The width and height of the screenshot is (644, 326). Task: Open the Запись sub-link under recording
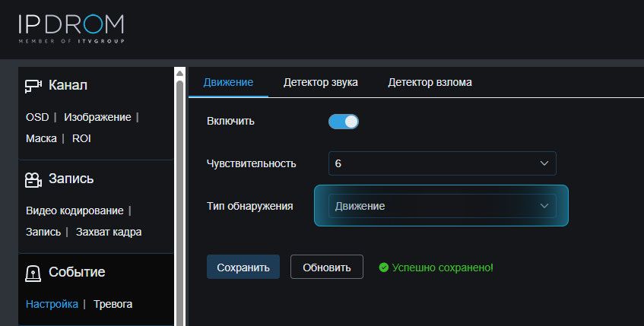pos(43,232)
